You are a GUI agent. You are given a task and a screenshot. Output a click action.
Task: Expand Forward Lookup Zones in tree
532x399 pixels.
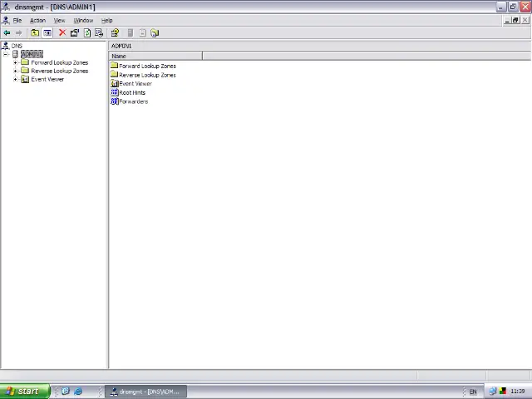tap(15, 62)
